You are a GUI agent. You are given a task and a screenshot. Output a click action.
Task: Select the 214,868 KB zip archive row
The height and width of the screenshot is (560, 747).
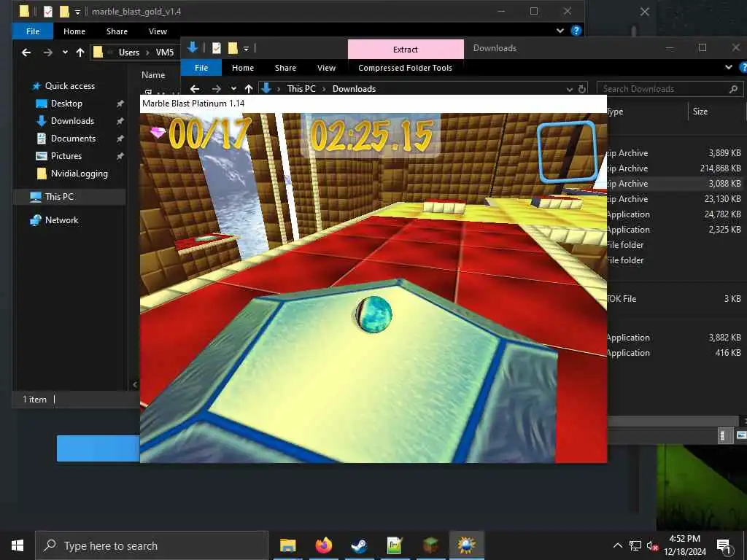675,168
